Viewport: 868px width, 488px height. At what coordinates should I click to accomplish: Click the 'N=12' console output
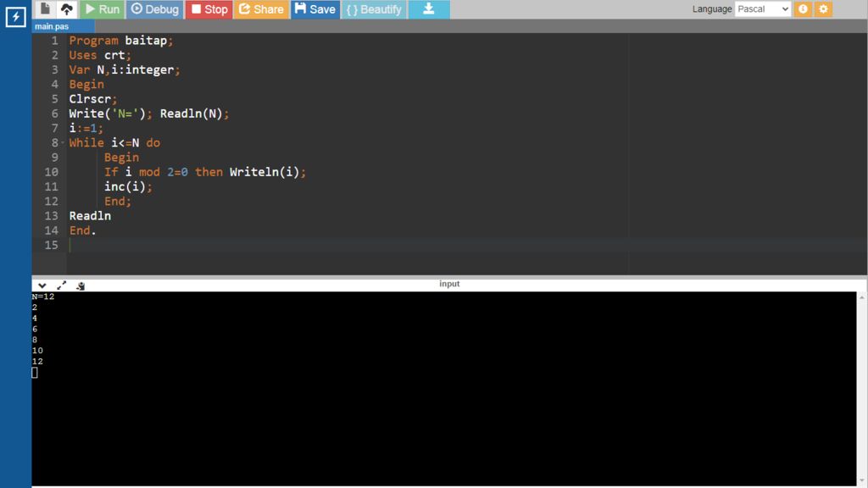tap(43, 297)
